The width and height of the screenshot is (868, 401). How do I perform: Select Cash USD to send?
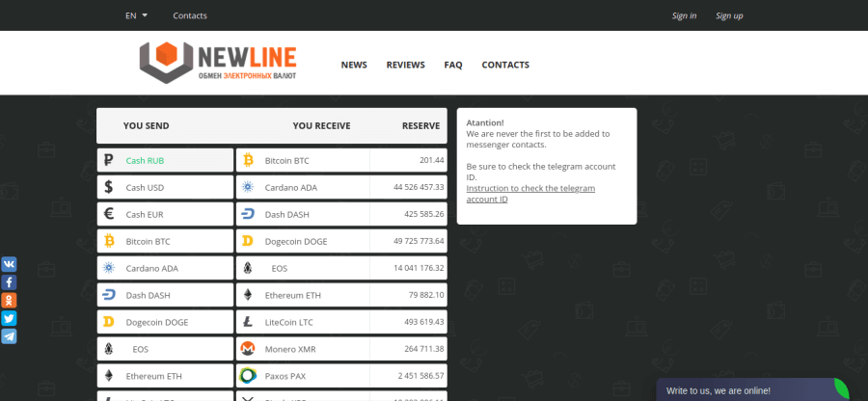tap(165, 188)
